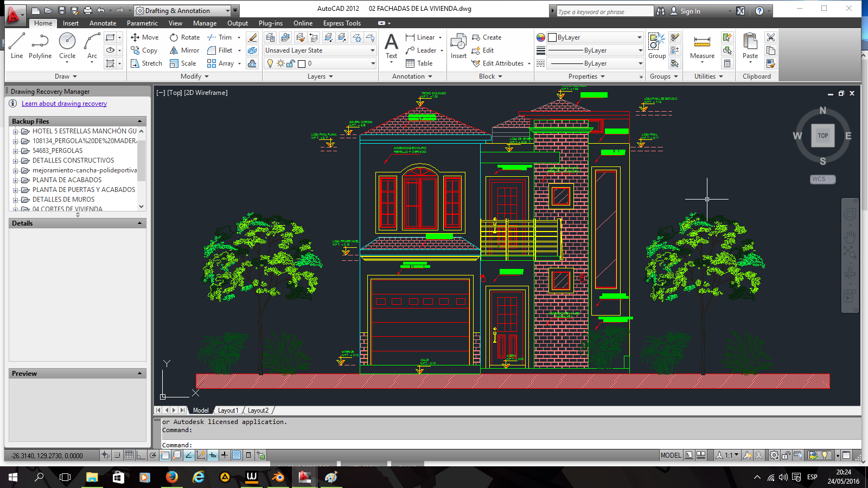
Task: Click the Mirror tool icon
Action: tap(174, 50)
